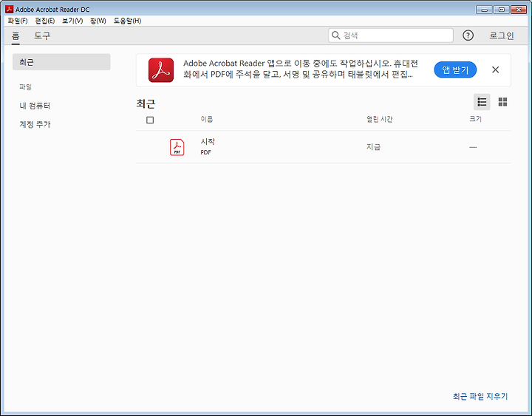Dismiss the app promotion banner
The height and width of the screenshot is (416, 532).
(x=495, y=69)
